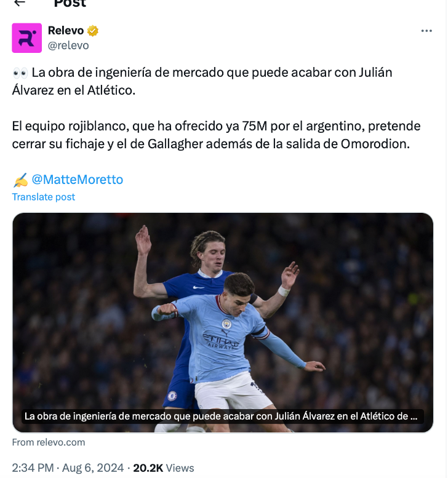Open the Relevo account name
Viewport: 448px width, 478px height.
(x=66, y=31)
